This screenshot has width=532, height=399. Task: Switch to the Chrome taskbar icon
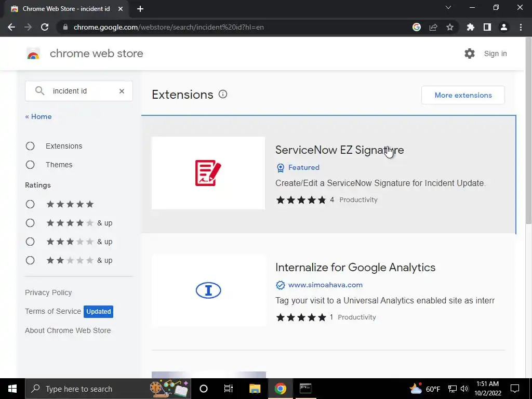click(280, 389)
